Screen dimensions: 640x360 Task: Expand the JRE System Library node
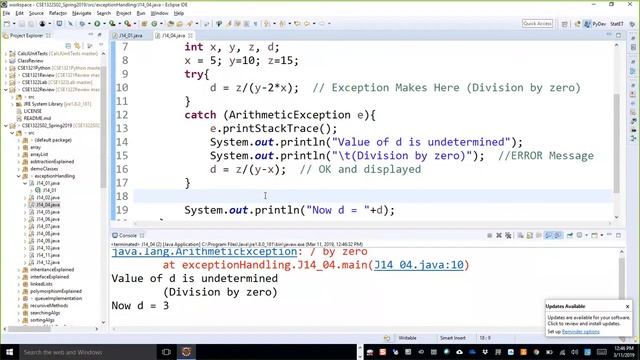coord(12,104)
